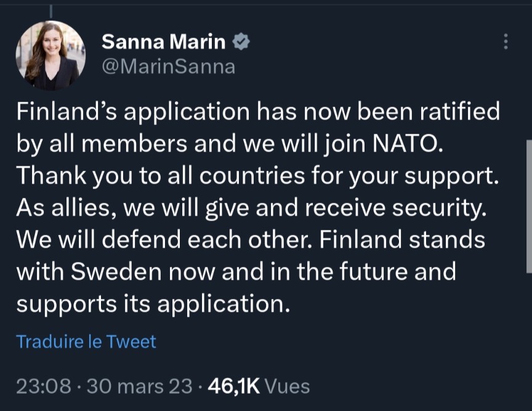Click the 23:08 timestamp

click(x=43, y=386)
